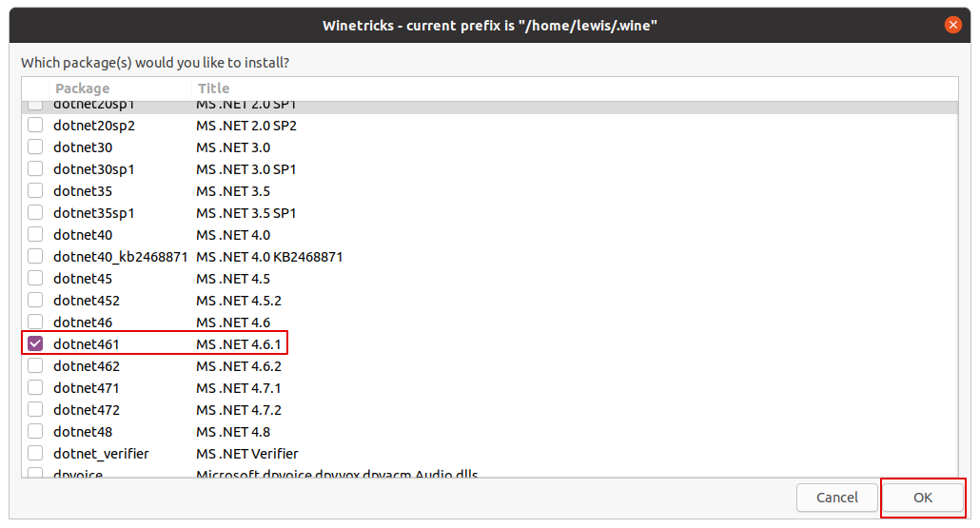The width and height of the screenshot is (980, 528).
Task: Select the dotnet45 package name
Action: click(x=83, y=279)
